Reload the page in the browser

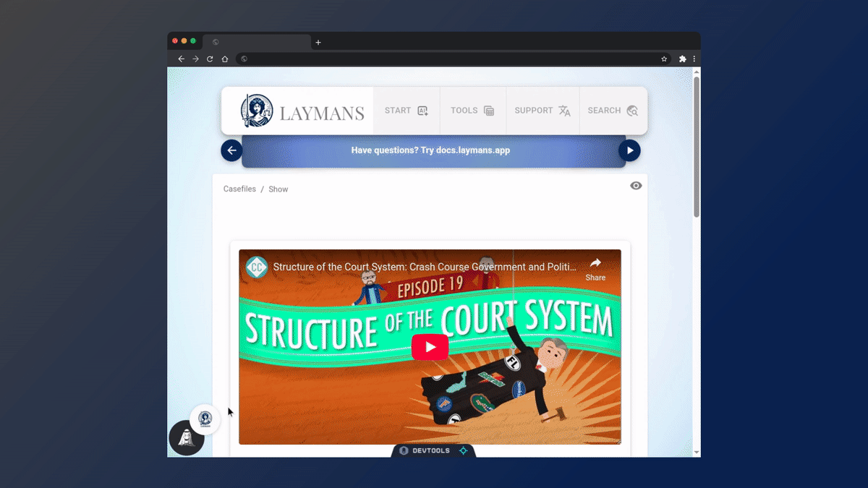210,59
